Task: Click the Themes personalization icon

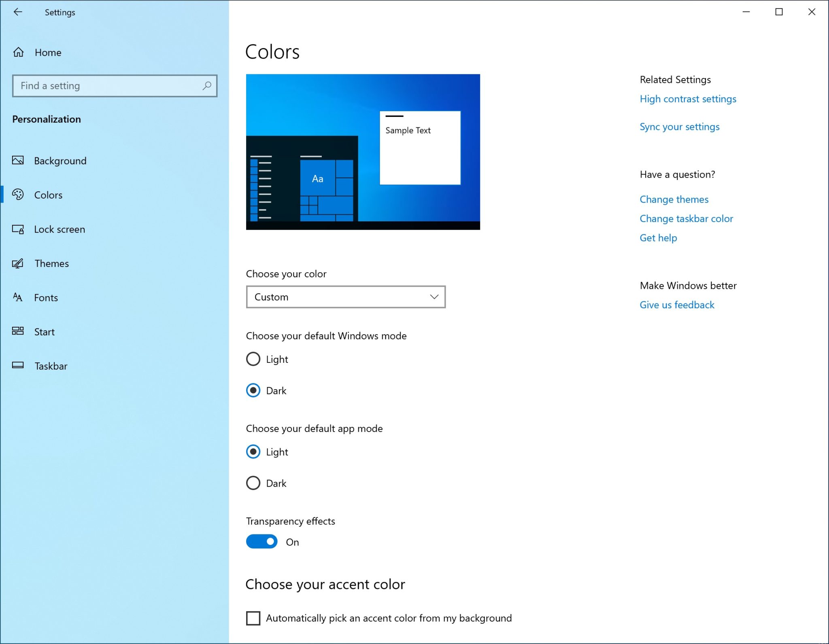Action: 19,263
